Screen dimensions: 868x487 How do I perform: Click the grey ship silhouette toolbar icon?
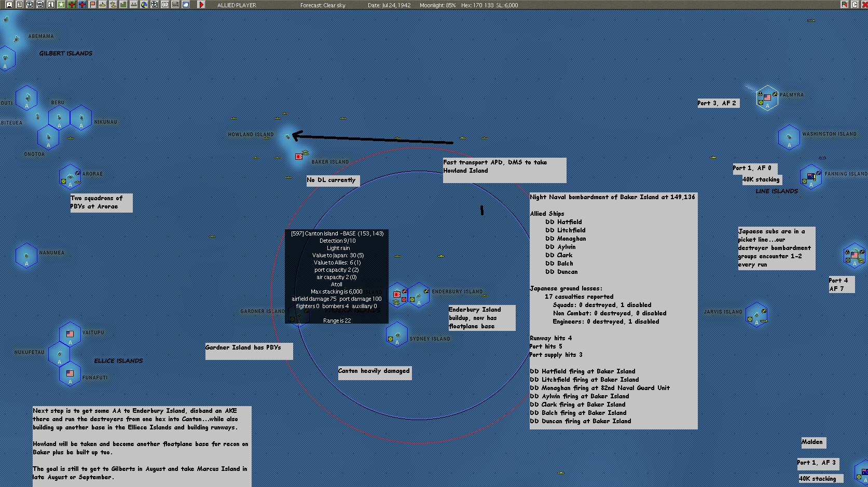(134, 5)
